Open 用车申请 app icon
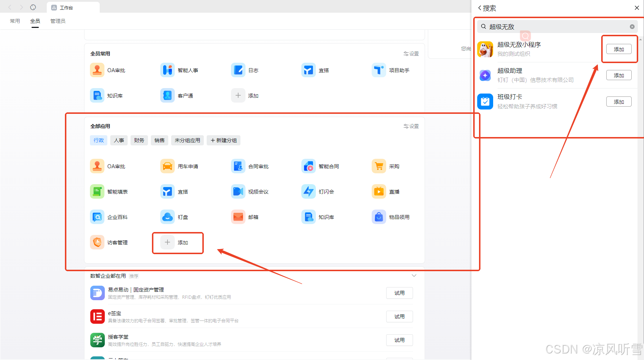The height and width of the screenshot is (360, 644). [x=167, y=166]
